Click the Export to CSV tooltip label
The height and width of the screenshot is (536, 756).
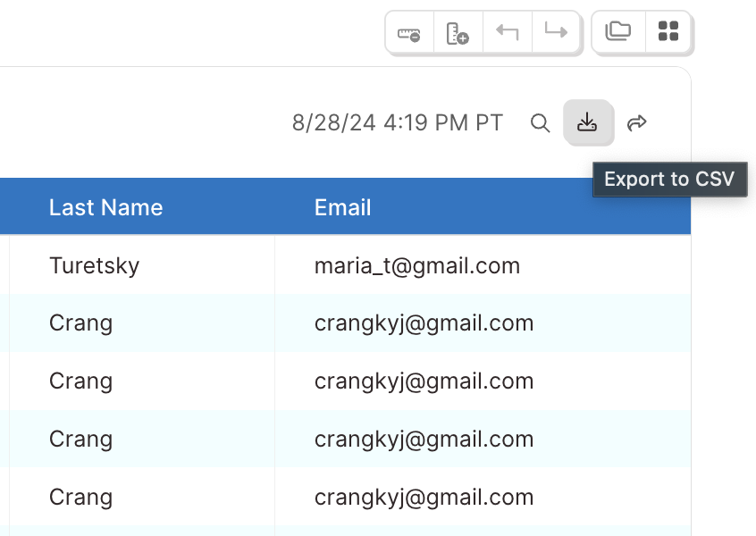(x=669, y=180)
